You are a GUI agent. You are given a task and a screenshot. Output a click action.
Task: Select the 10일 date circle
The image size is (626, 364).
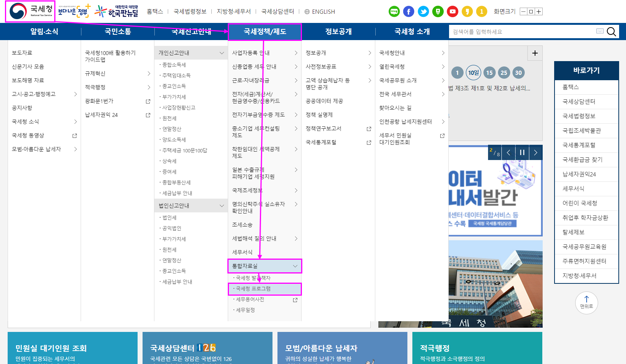click(474, 73)
